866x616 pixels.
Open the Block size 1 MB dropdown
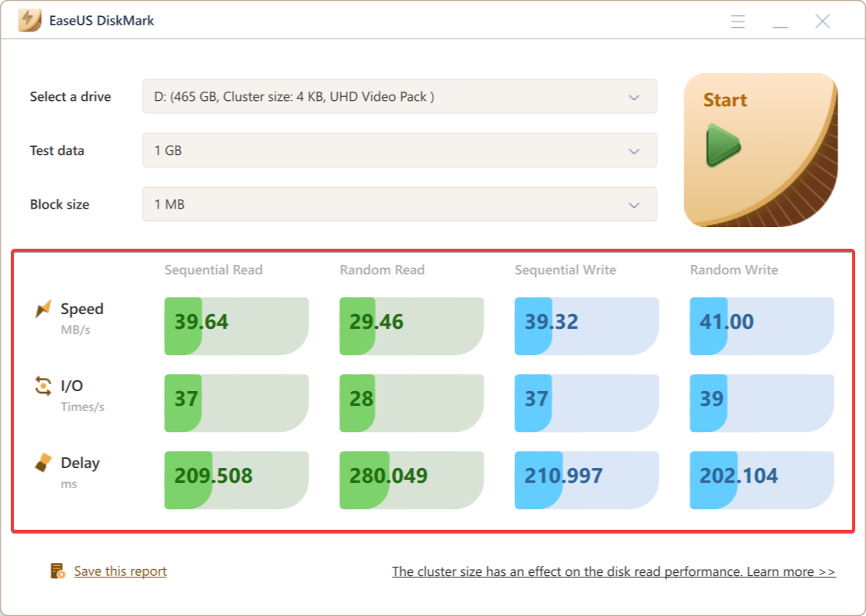click(x=400, y=204)
